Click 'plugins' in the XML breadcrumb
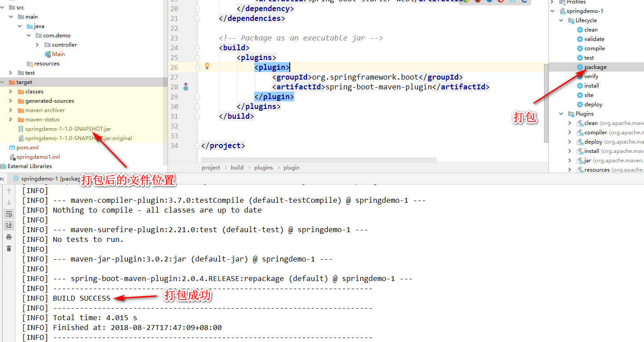Screen dimensions: 644x342 (x=264, y=168)
